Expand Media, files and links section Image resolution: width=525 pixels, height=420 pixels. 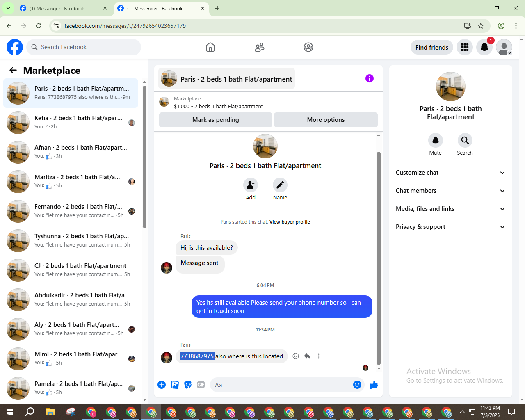pyautogui.click(x=450, y=209)
